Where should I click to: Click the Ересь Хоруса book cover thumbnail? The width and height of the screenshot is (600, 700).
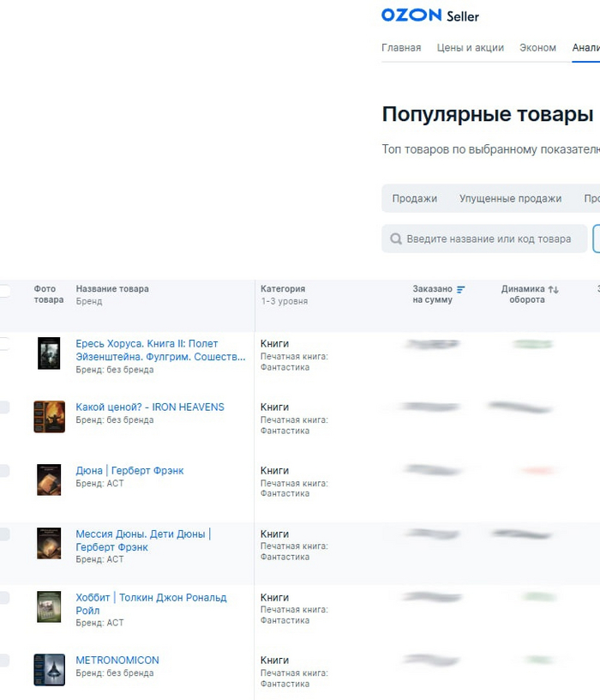click(49, 353)
